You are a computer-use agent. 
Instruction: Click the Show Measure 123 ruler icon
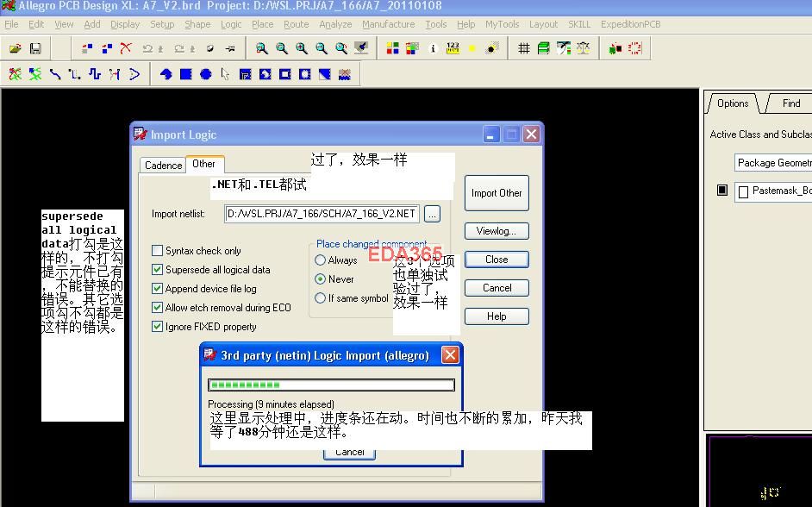pos(453,48)
